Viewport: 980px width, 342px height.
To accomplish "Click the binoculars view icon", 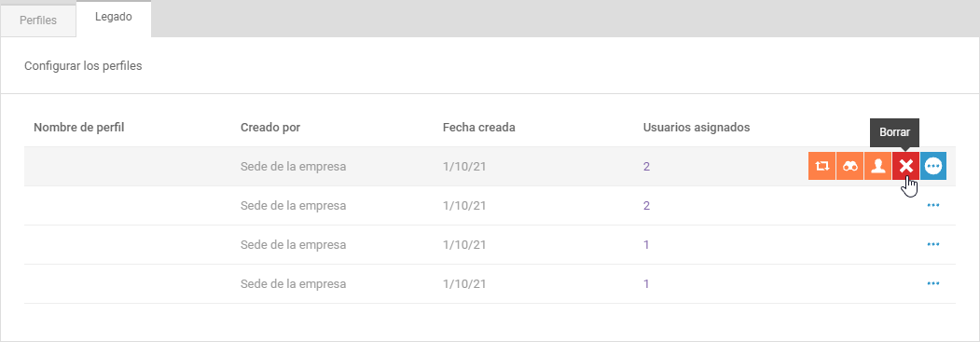I will (x=850, y=166).
